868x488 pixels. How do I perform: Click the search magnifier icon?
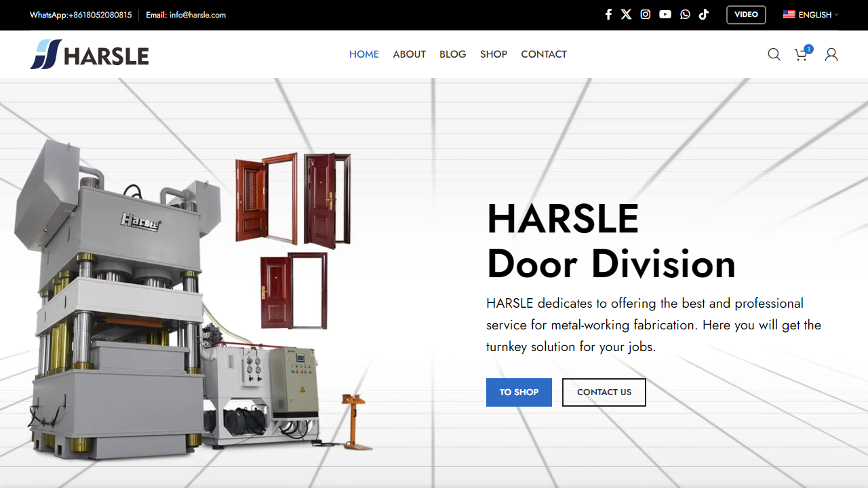pos(774,54)
